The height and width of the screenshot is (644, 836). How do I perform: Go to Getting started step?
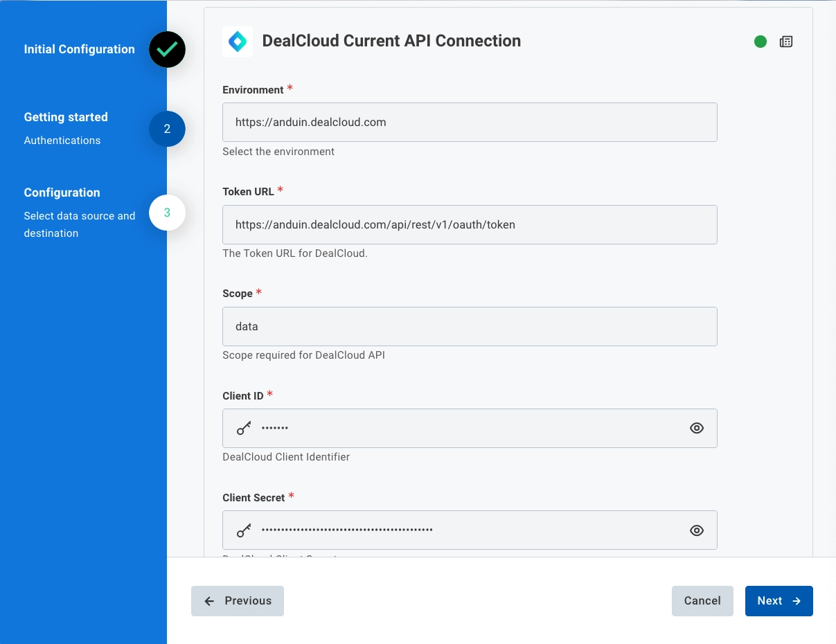66,117
